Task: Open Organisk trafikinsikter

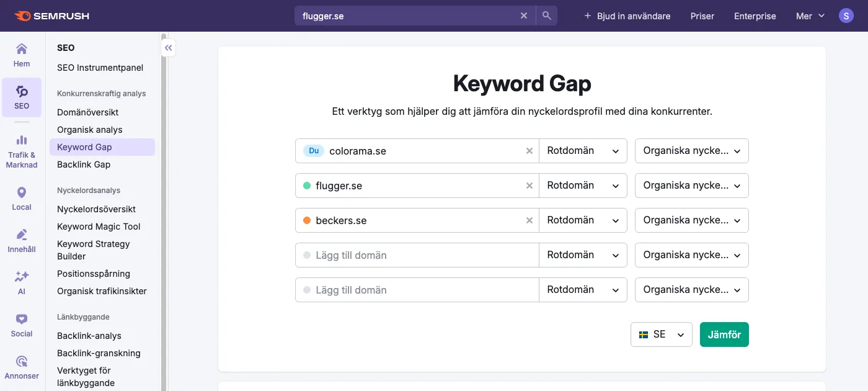Action: pyautogui.click(x=102, y=291)
